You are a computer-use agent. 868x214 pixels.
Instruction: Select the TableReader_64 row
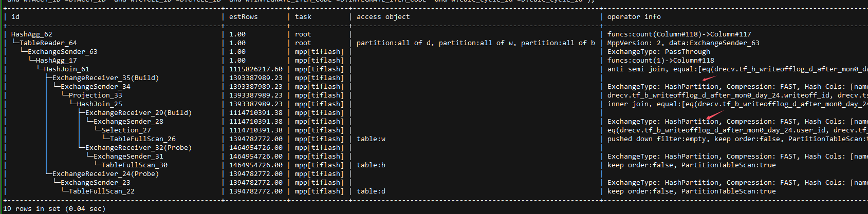point(48,43)
